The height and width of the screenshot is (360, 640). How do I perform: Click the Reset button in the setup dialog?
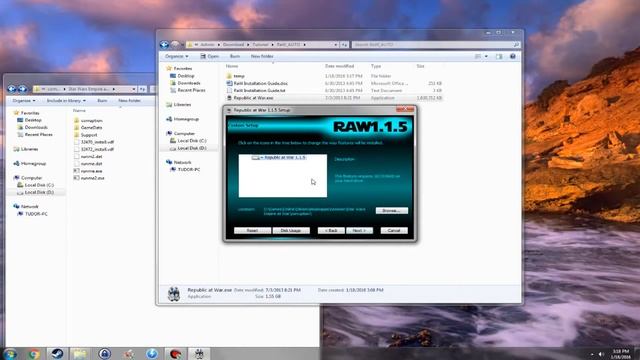[252, 231]
